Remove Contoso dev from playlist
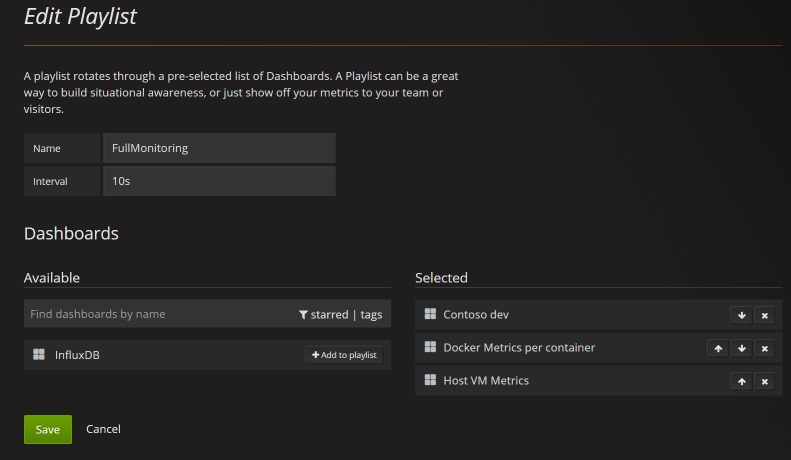 click(764, 315)
